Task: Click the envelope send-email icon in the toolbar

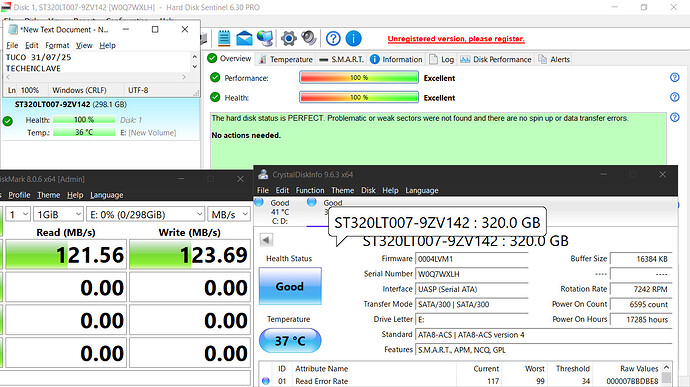Action: pos(244,39)
